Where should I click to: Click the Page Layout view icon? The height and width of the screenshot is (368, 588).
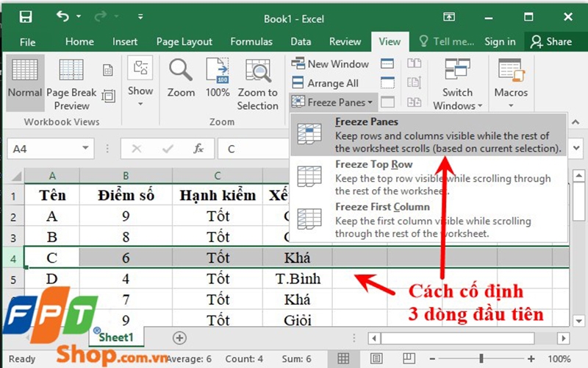click(x=107, y=70)
